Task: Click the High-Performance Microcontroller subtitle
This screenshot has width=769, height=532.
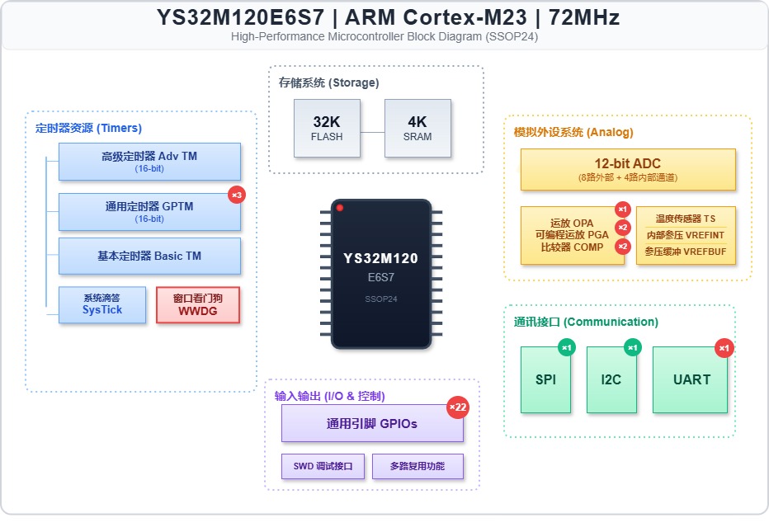Action: click(384, 37)
